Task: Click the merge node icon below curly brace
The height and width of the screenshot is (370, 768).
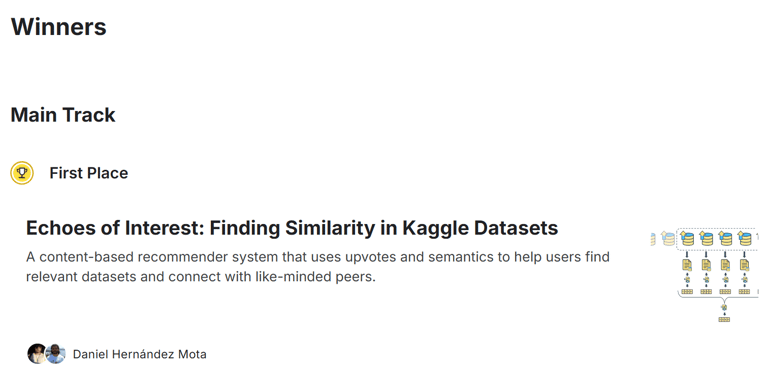Action: 724,307
